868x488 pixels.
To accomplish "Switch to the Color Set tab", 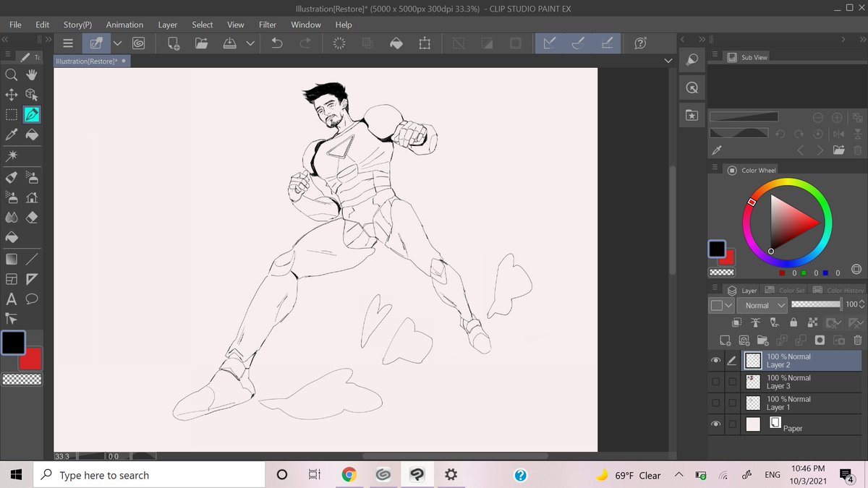I will pos(785,290).
